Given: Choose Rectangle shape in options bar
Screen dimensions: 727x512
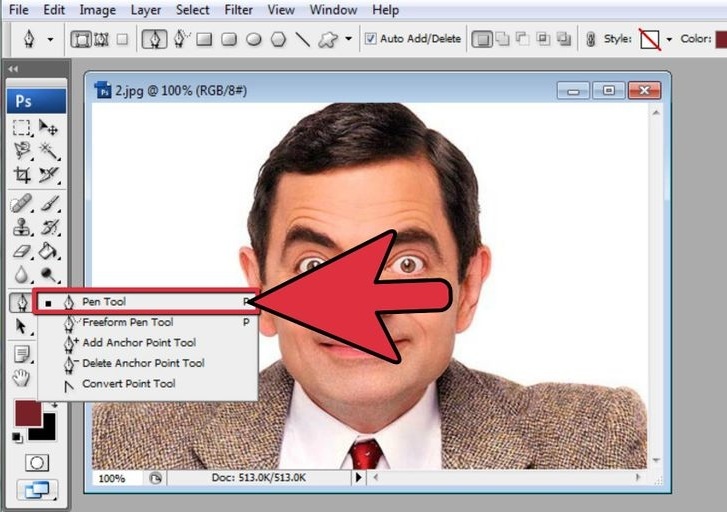Looking at the screenshot, I should [204, 39].
